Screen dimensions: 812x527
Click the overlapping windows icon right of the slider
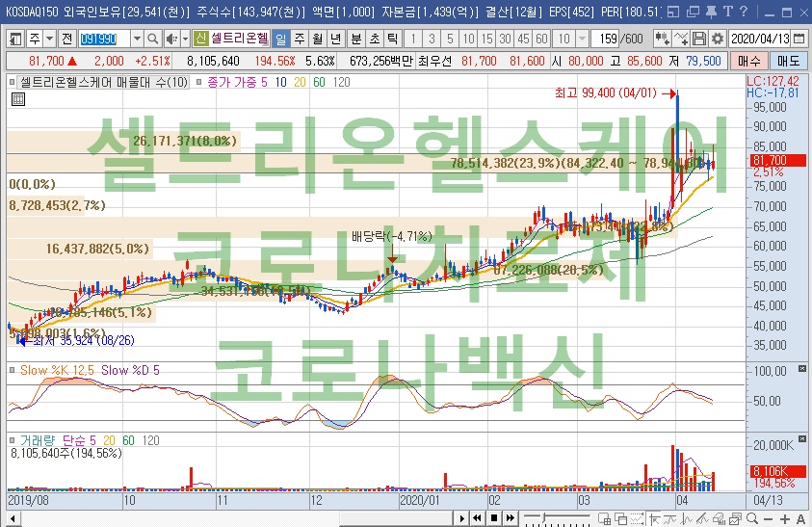[620, 518]
